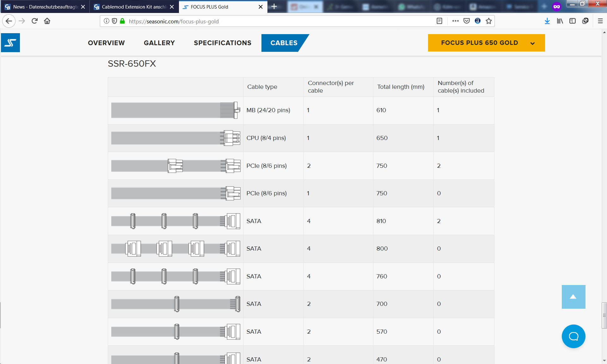Bookmark this page with star icon
Image resolution: width=607 pixels, height=364 pixels.
click(x=489, y=21)
